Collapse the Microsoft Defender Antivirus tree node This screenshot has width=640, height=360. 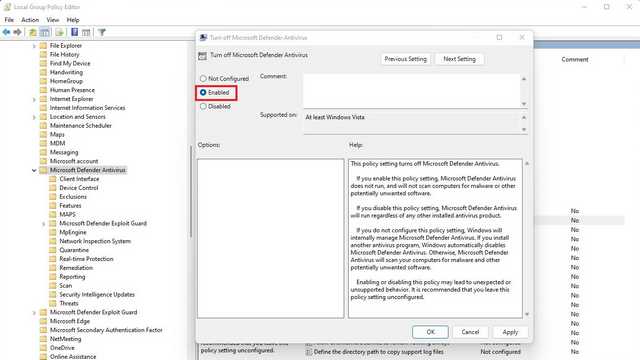click(x=34, y=170)
